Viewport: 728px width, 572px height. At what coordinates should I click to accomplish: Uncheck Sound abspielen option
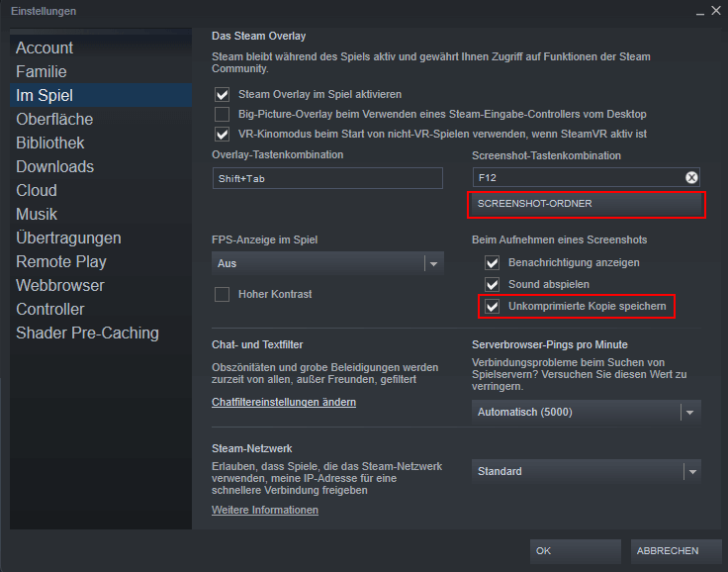point(493,284)
